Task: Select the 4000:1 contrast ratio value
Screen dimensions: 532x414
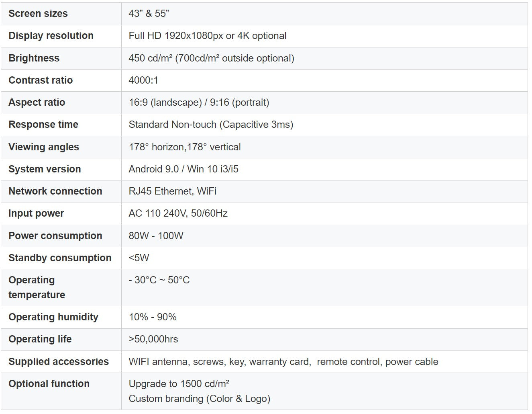Action: [x=143, y=80]
